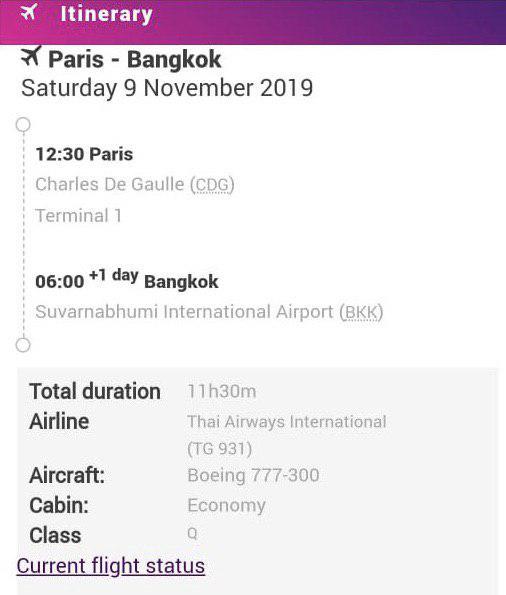
Task: Click the arrival circle marker on timeline
Action: 23,345
